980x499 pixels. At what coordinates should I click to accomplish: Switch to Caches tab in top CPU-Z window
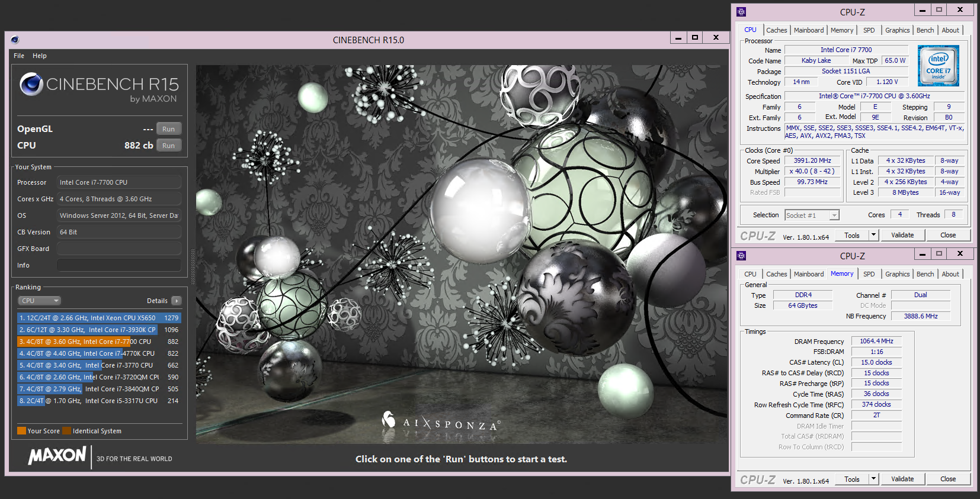tap(776, 30)
